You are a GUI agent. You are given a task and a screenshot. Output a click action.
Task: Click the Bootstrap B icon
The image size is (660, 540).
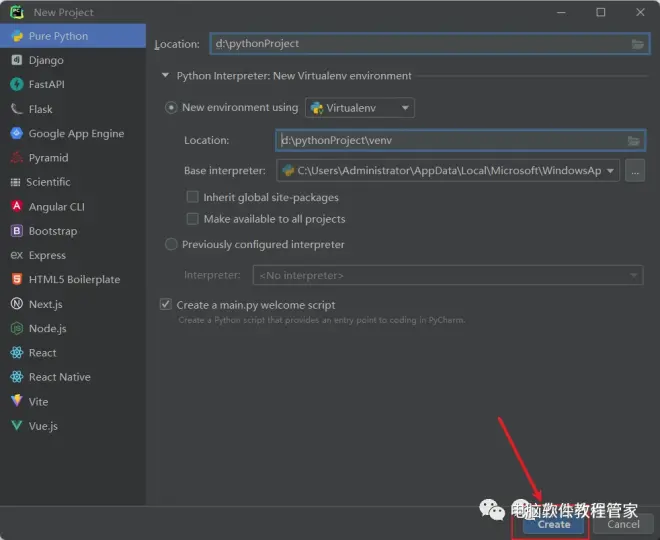17,231
